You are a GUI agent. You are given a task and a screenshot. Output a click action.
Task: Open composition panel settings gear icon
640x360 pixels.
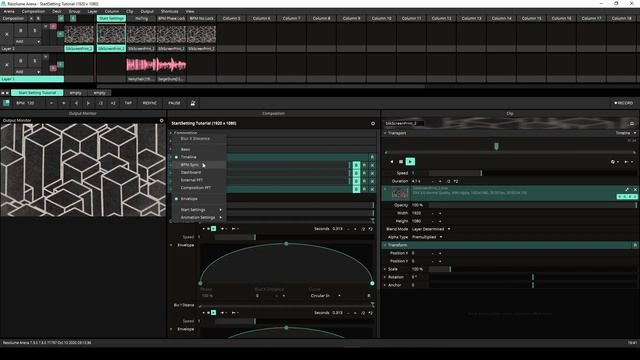(x=373, y=123)
